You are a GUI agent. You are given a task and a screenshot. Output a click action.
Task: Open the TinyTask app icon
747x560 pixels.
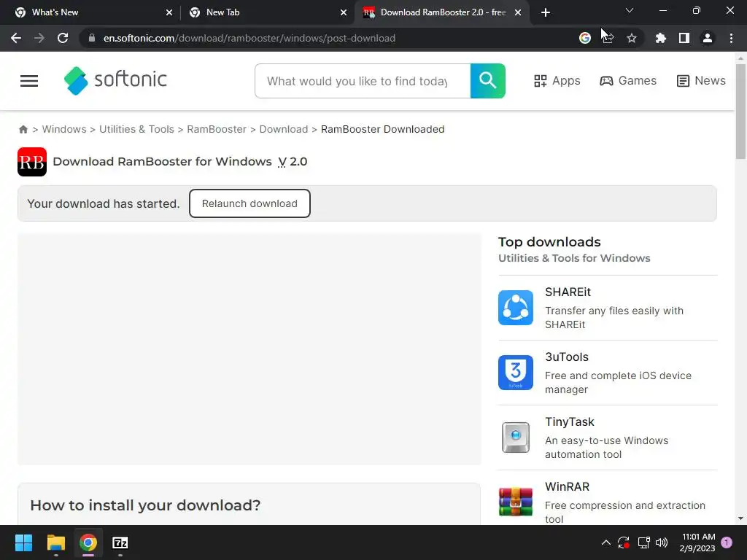[516, 437]
